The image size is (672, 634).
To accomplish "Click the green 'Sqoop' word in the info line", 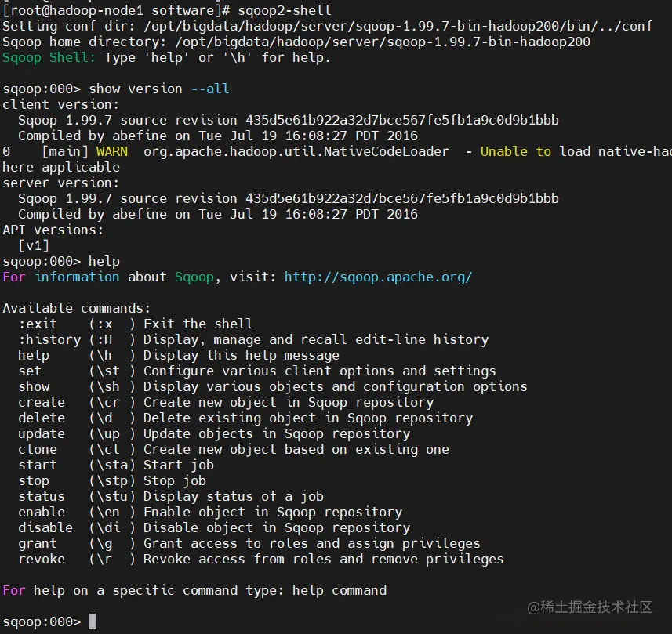I will tap(194, 277).
